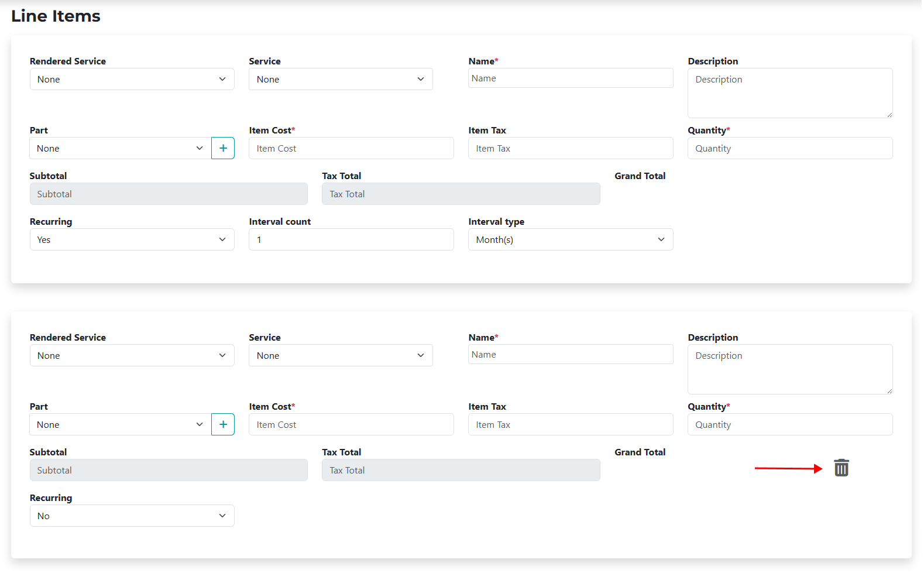Open Interval type dropdown showing Month(s)

[x=570, y=239]
